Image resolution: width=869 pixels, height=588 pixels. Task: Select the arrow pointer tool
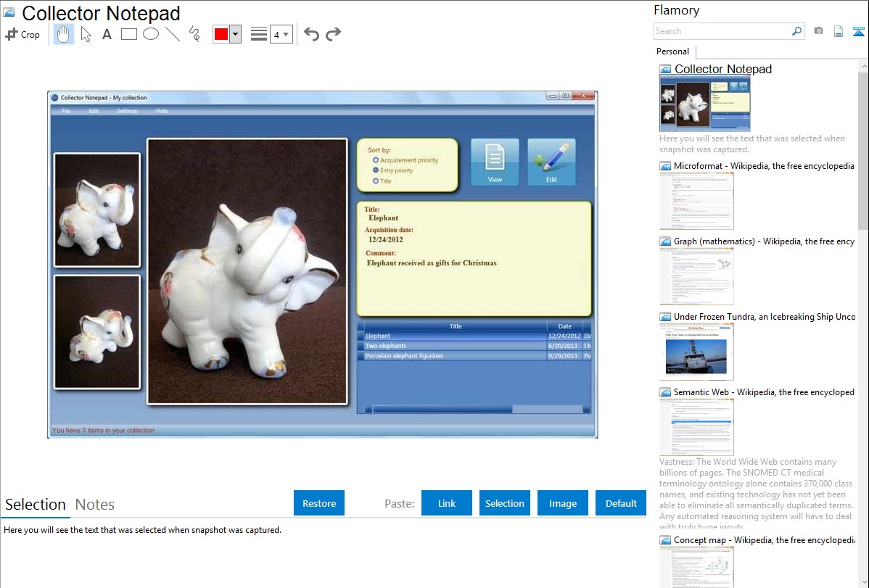pyautogui.click(x=86, y=34)
